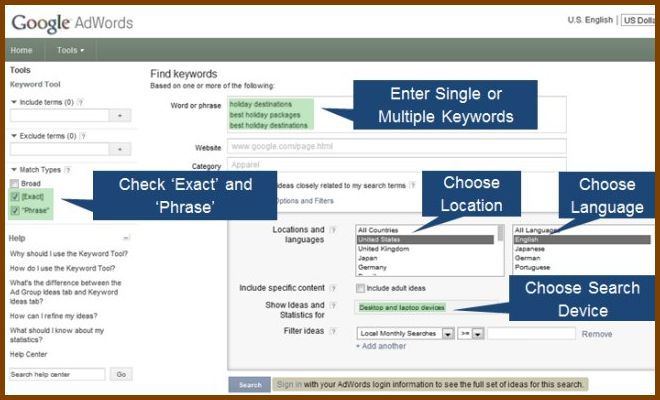
Task: Click the Website input field
Action: 397,146
